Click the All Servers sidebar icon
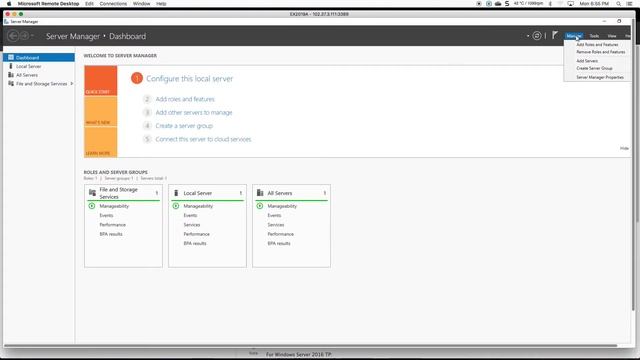This screenshot has height=360, width=640. pos(11,75)
